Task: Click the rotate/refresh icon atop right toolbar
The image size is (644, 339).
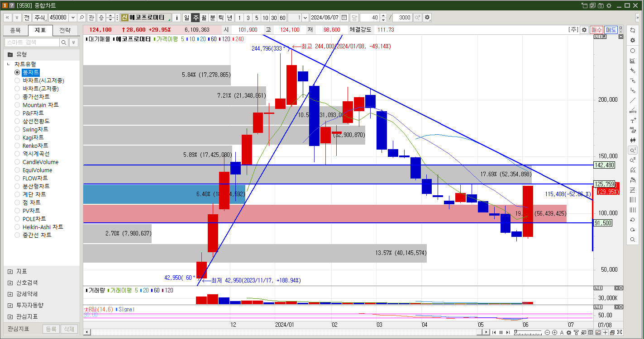Action: pos(633,30)
